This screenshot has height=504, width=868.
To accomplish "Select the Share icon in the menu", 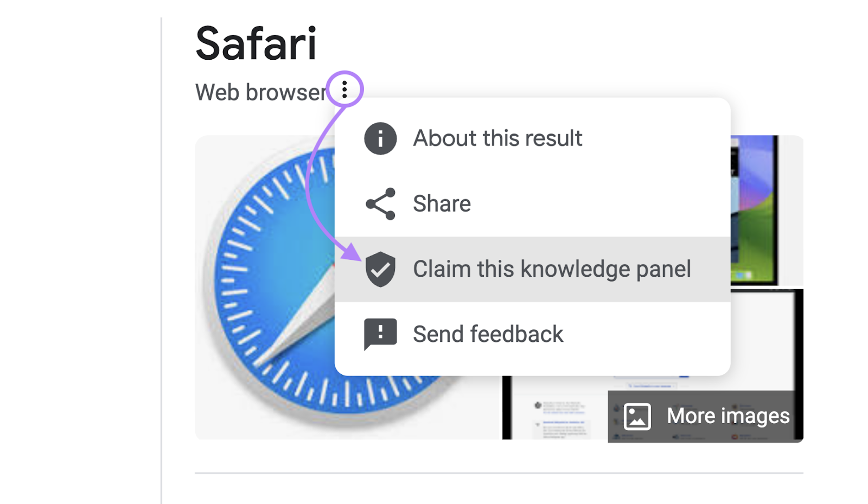I will tap(380, 204).
